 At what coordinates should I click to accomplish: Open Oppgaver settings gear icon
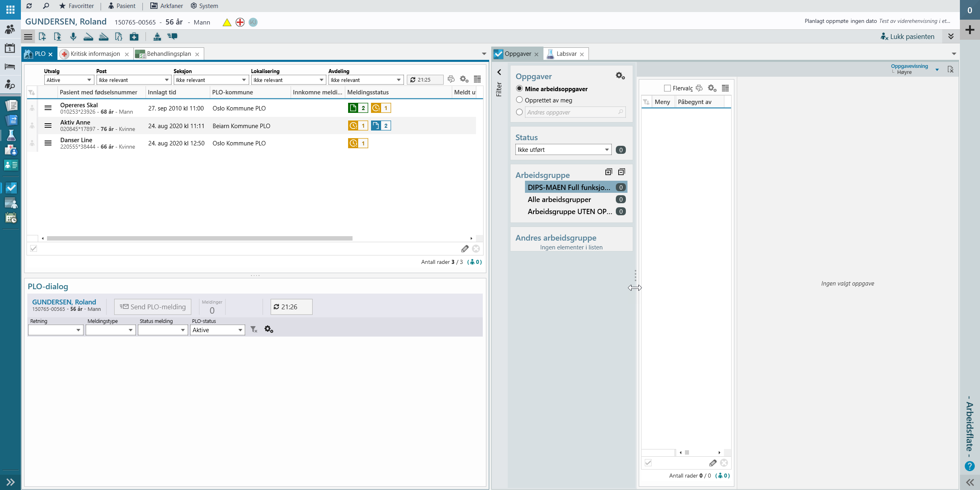coord(620,76)
